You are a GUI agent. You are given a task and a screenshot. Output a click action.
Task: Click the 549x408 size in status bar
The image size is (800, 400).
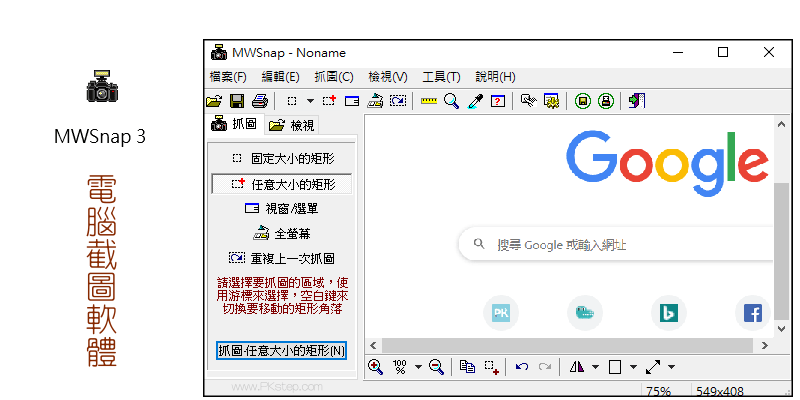coord(720,392)
